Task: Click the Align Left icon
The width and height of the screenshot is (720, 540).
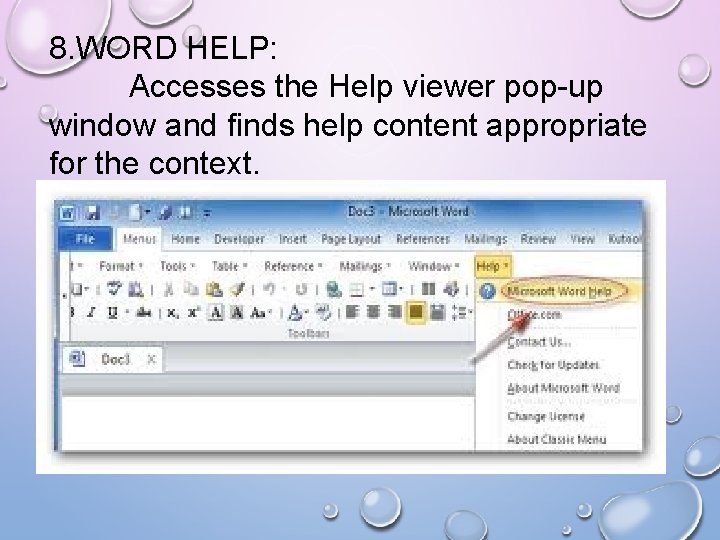Action: [x=353, y=313]
